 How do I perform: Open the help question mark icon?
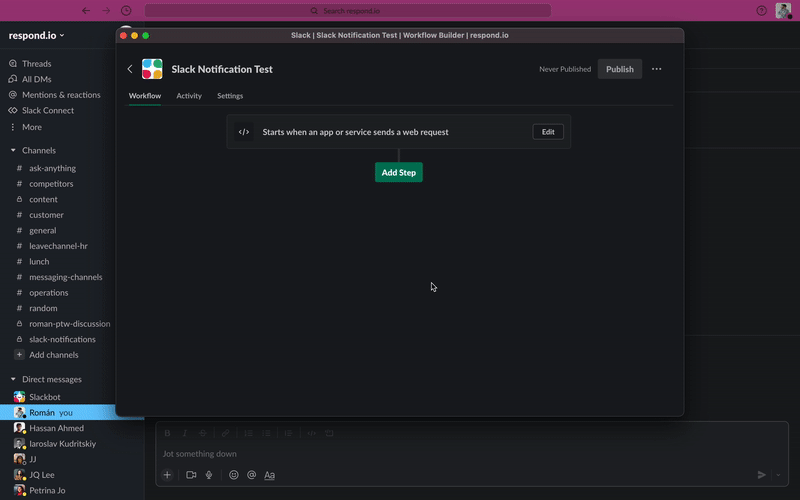[761, 11]
